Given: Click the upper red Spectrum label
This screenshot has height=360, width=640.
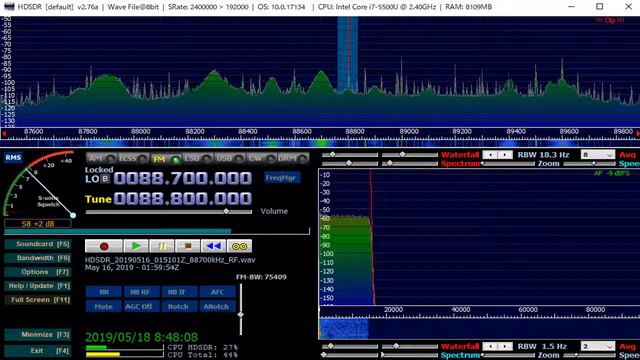Looking at the screenshot, I should [x=460, y=163].
